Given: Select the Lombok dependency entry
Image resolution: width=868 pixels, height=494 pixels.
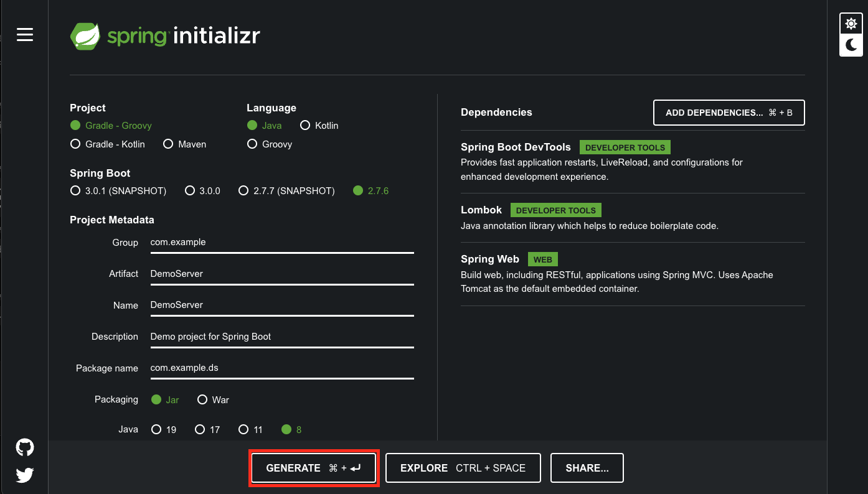Looking at the screenshot, I should (x=633, y=218).
